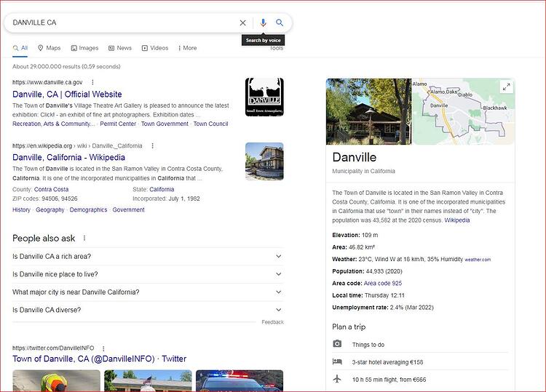
Task: Click the Danville official logo thumbnail
Action: 264,97
